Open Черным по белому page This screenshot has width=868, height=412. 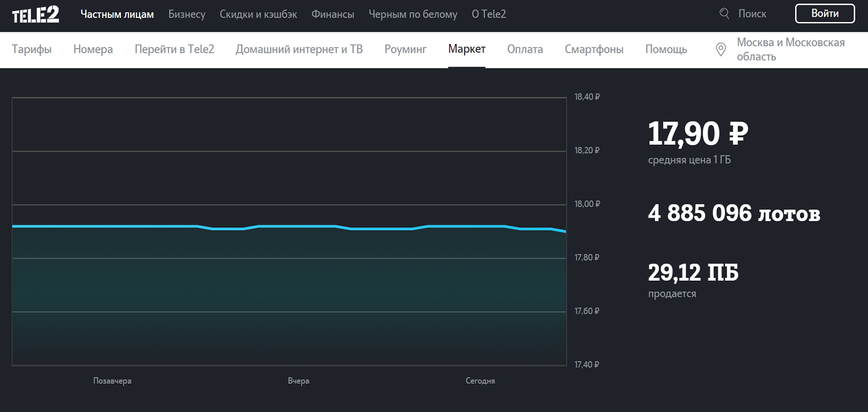(413, 14)
